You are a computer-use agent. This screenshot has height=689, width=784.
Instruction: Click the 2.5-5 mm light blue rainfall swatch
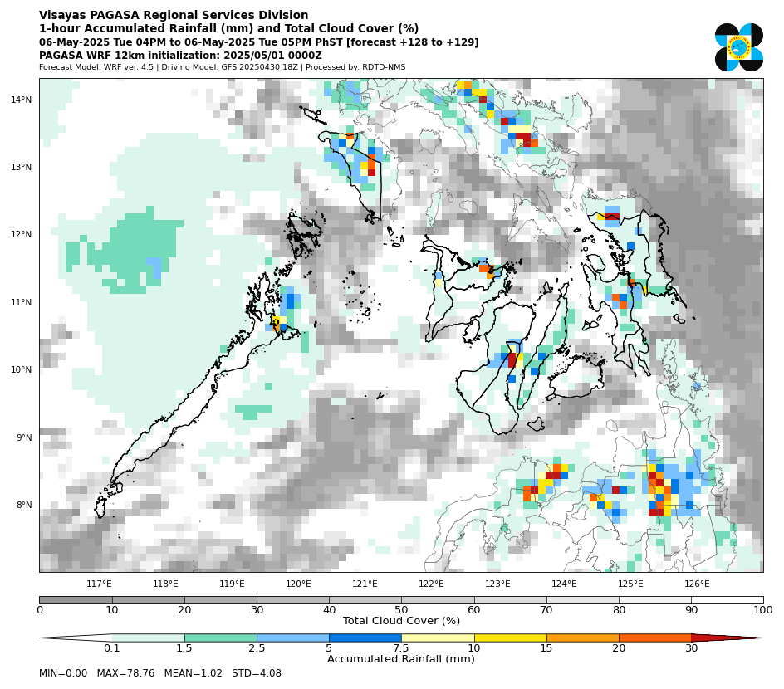293,638
